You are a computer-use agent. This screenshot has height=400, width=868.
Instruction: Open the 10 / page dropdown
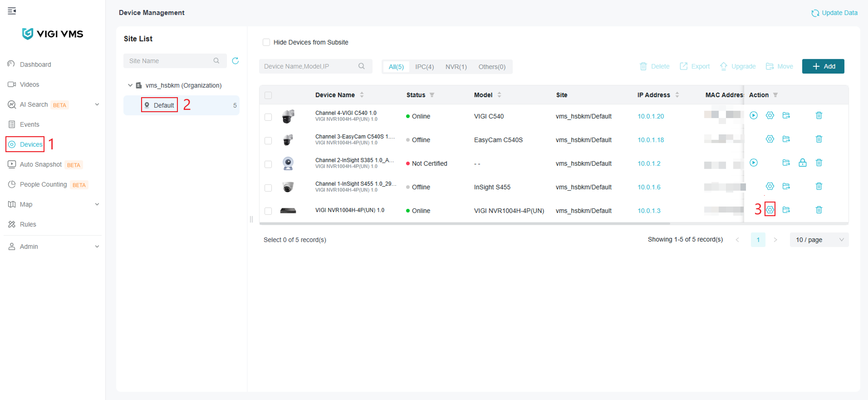819,240
